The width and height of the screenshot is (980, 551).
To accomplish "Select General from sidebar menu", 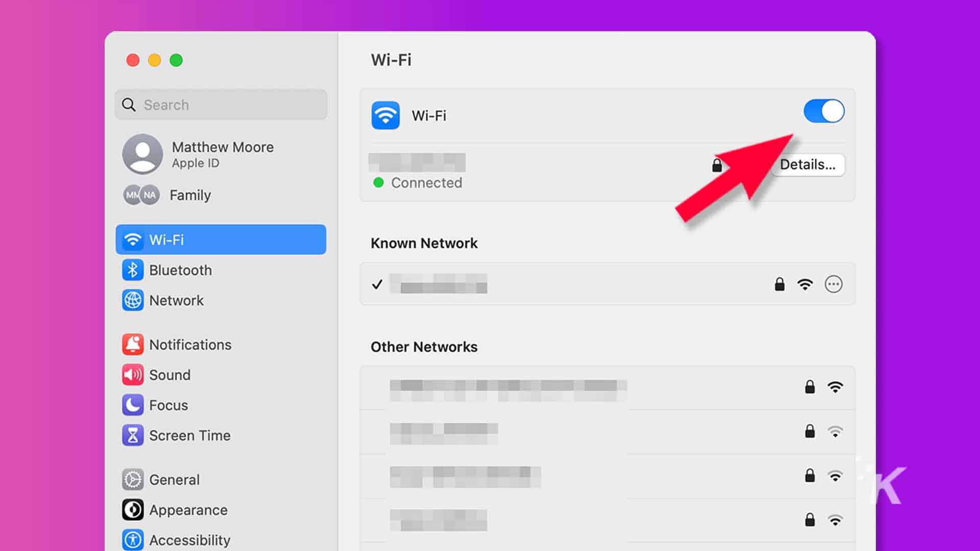I will click(x=175, y=479).
